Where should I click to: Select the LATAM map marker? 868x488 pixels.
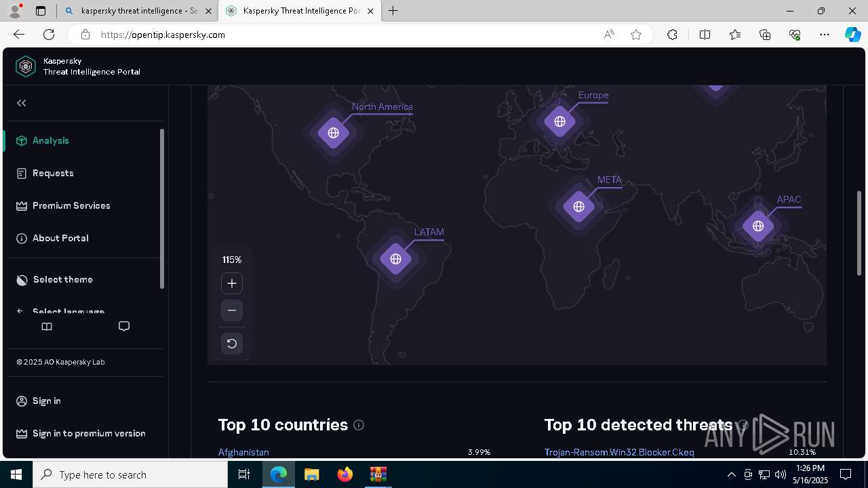pyautogui.click(x=395, y=259)
